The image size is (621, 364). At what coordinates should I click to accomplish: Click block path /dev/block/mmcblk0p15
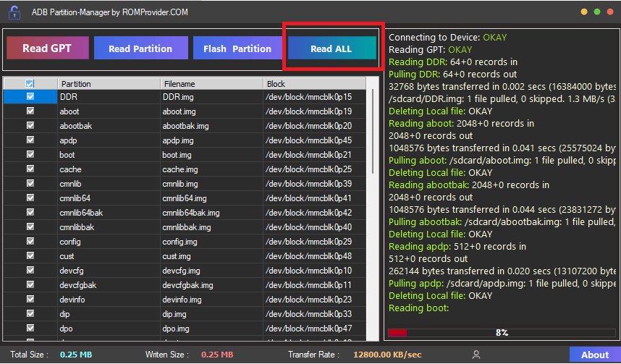308,97
